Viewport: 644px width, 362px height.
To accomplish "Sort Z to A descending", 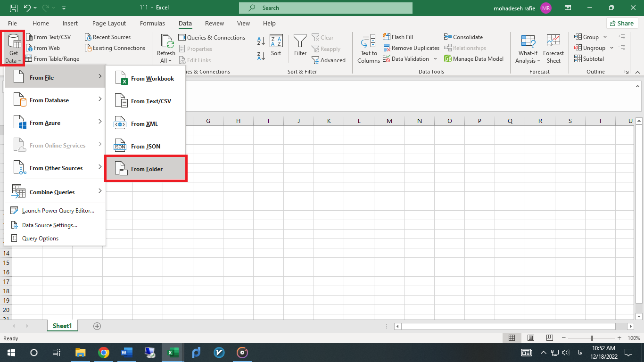I will click(261, 57).
